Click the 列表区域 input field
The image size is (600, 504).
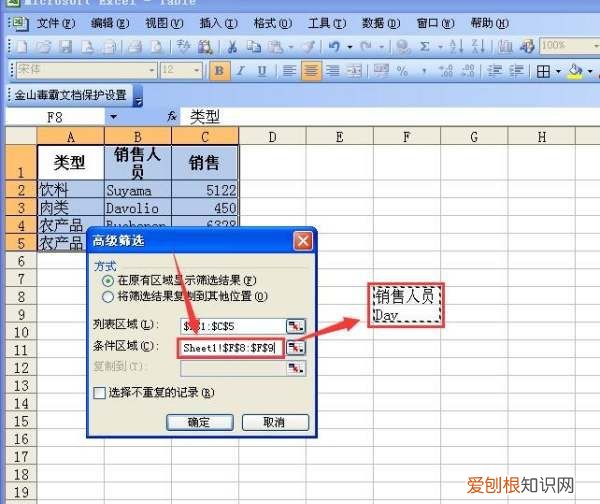tap(233, 326)
